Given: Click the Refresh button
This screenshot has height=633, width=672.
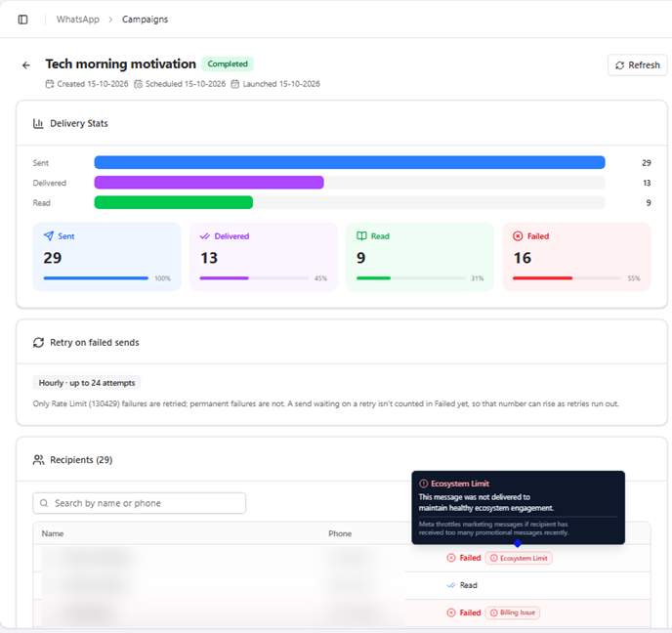Looking at the screenshot, I should (637, 65).
